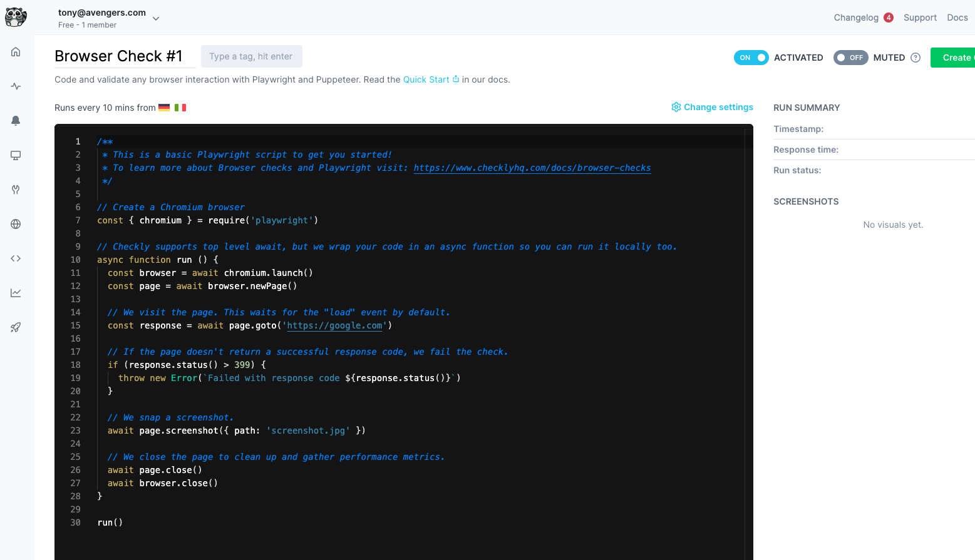This screenshot has width=975, height=560.
Task: Launch deployments via the rocket icon
Action: (15, 327)
